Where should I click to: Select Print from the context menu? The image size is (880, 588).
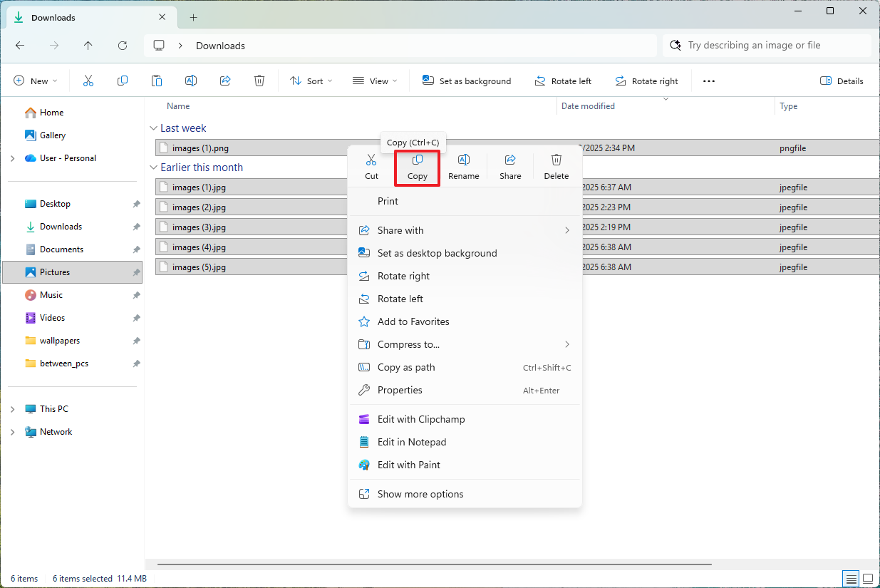pos(388,201)
